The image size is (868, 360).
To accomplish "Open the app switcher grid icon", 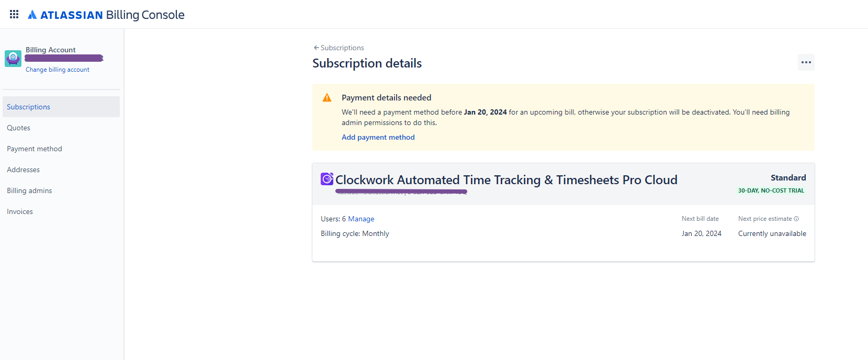I will pos(14,14).
